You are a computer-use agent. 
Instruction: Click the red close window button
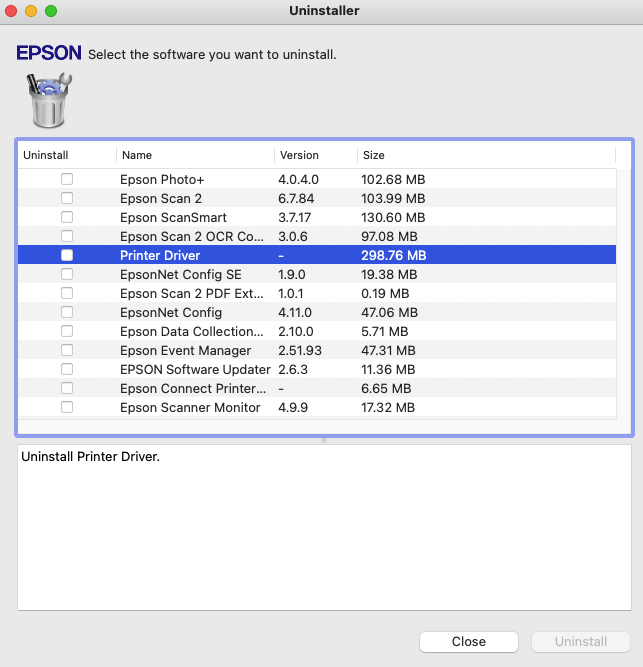pos(11,11)
